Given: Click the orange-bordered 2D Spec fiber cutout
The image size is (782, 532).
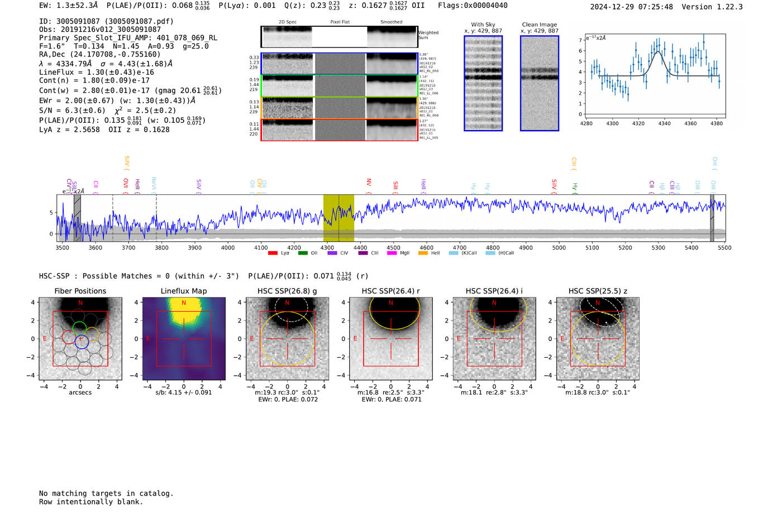Looking at the screenshot, I should (x=287, y=108).
